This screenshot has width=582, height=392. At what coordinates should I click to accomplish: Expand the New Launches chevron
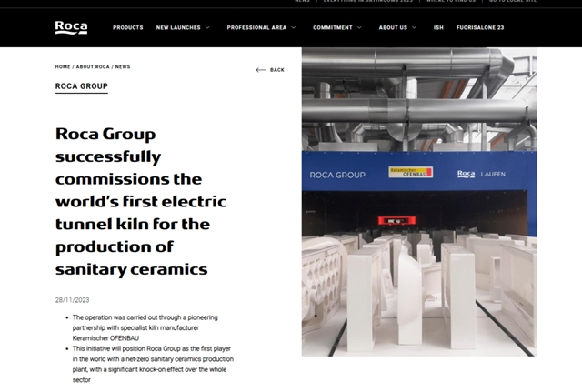[x=207, y=28]
